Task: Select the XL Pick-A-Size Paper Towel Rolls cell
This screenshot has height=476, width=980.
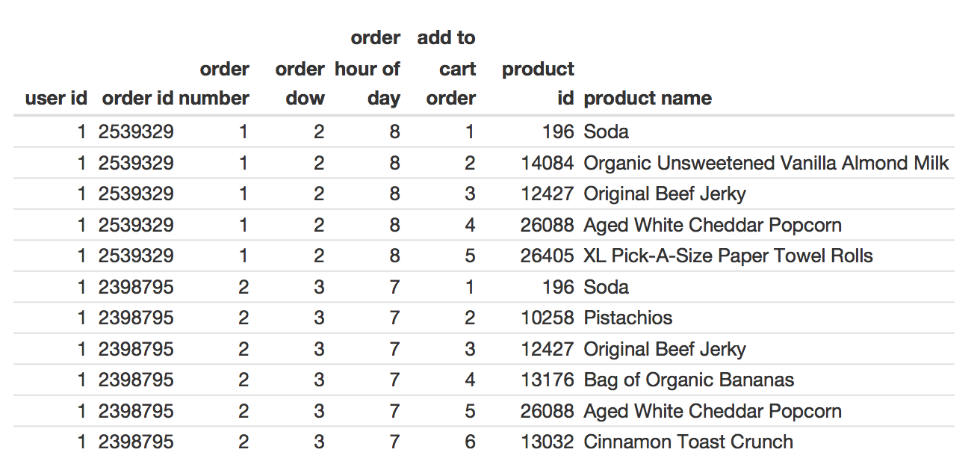Action: tap(728, 256)
